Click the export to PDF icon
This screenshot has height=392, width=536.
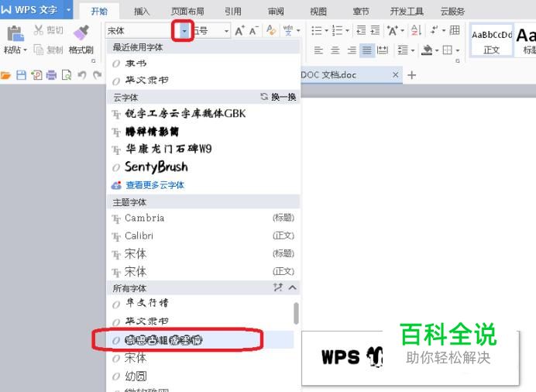36,75
